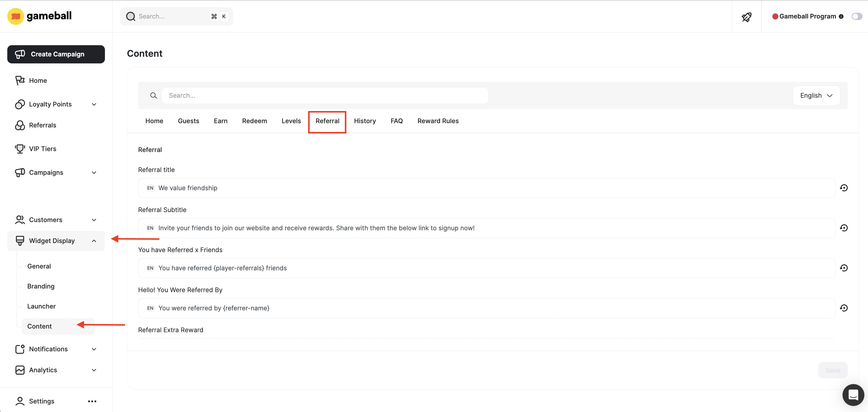Open the FAQ tab
The width and height of the screenshot is (868, 412).
click(397, 121)
